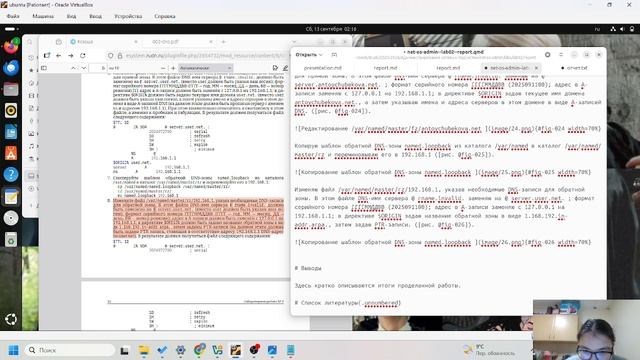Create a new document tab in Text Editor
640x360 pixels.
tap(334, 54)
